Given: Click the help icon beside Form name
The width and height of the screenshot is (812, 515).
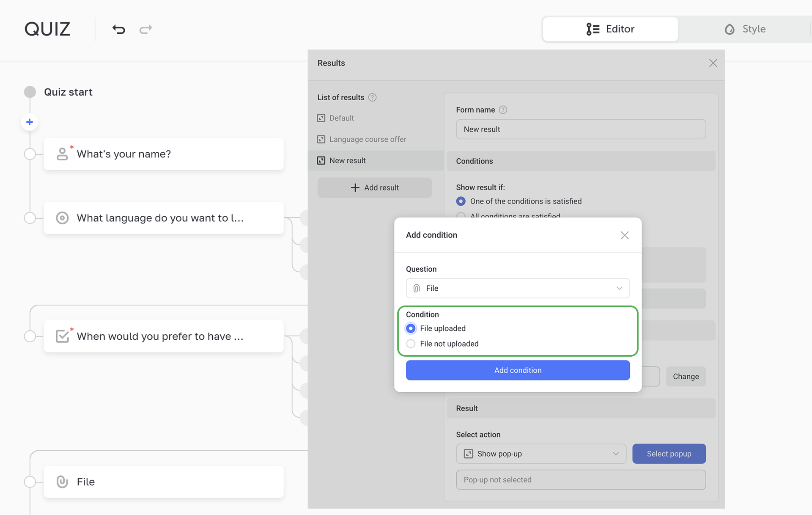Looking at the screenshot, I should coord(503,110).
